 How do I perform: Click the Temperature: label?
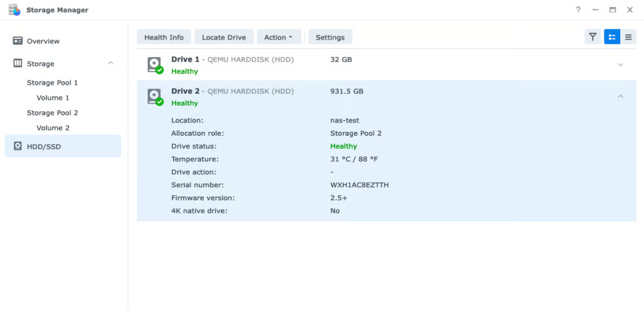(195, 159)
